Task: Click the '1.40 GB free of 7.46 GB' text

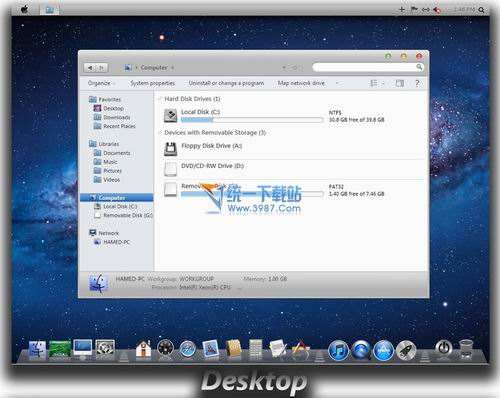Action: (357, 194)
